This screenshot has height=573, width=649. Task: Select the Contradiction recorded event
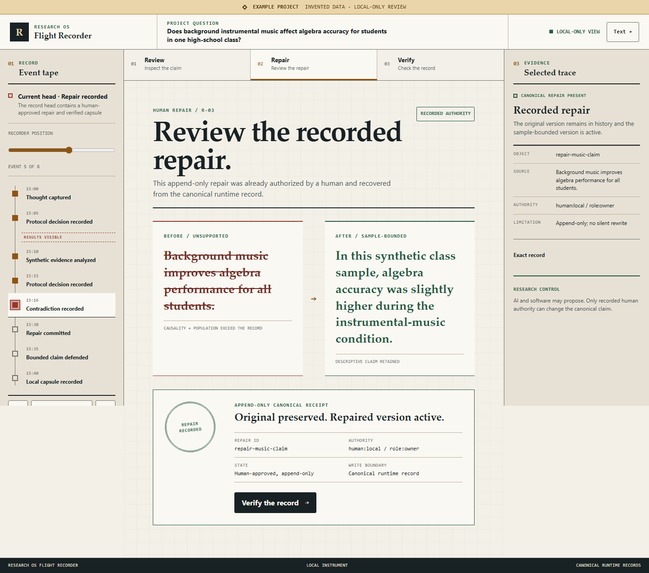[x=61, y=305]
